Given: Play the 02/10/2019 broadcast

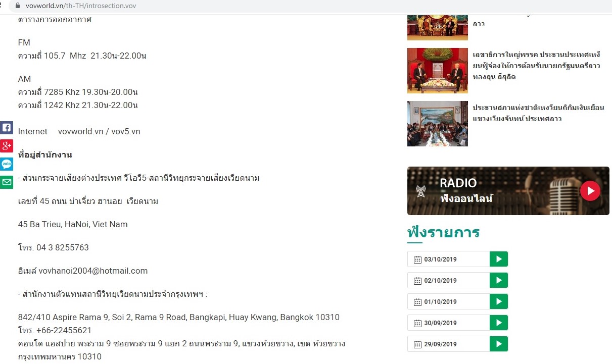Looking at the screenshot, I should coord(498,280).
